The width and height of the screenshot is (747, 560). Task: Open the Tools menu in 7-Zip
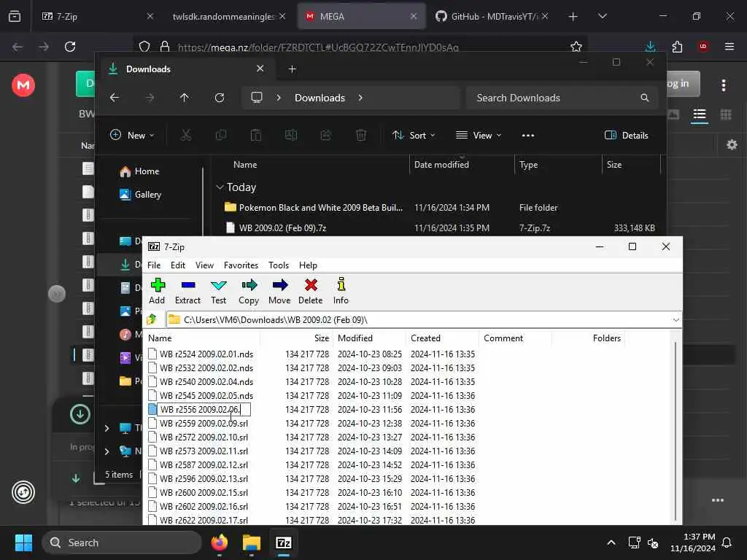coord(279,265)
